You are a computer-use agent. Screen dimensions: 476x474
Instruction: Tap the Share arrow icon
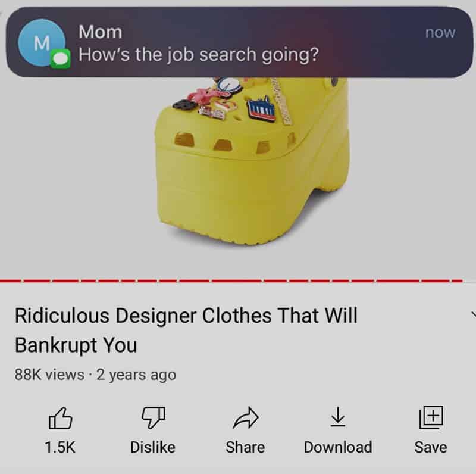point(246,418)
